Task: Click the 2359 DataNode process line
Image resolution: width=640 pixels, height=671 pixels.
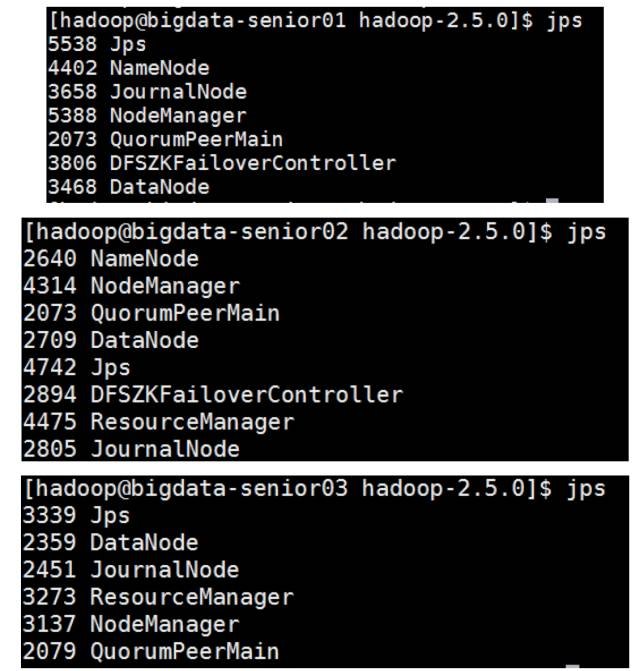Action: (110, 543)
